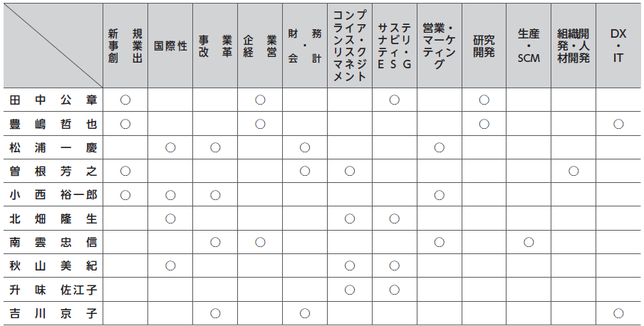
Task: Select the row label 豊嶋哲也
Action: pyautogui.click(x=53, y=124)
